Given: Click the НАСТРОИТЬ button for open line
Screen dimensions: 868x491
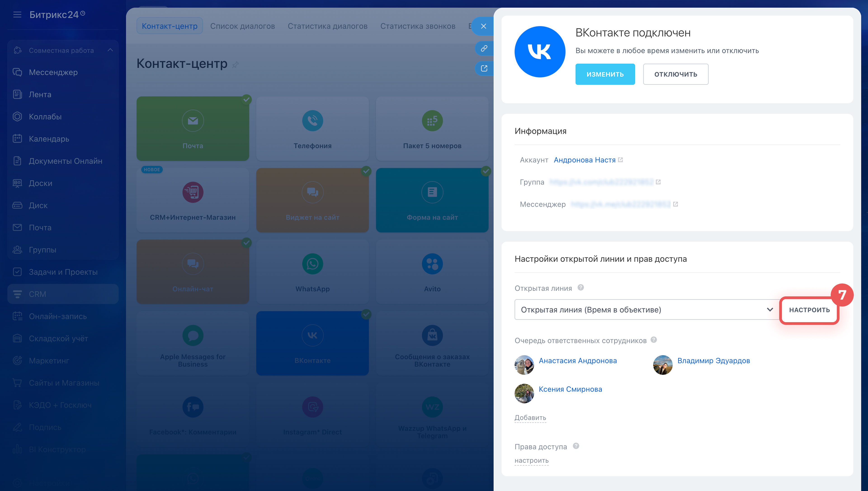Looking at the screenshot, I should (809, 309).
